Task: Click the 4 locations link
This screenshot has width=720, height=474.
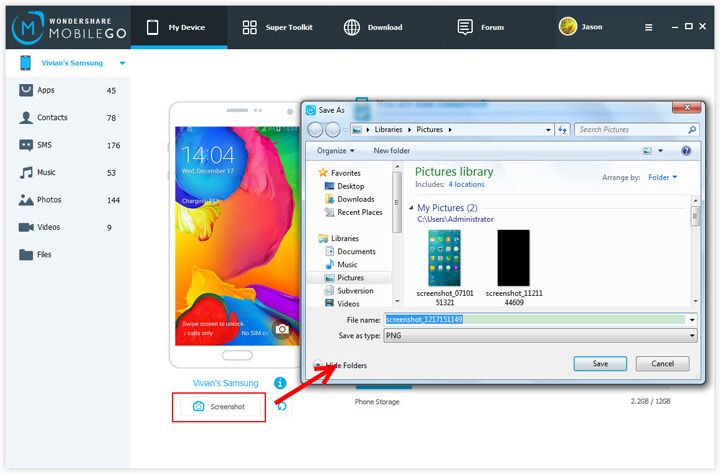Action: click(x=466, y=184)
